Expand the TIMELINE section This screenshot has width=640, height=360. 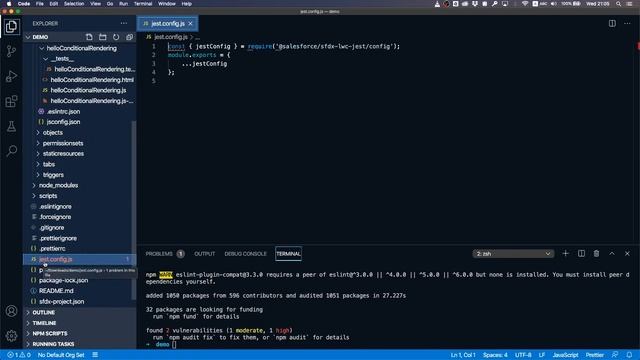coord(79,323)
